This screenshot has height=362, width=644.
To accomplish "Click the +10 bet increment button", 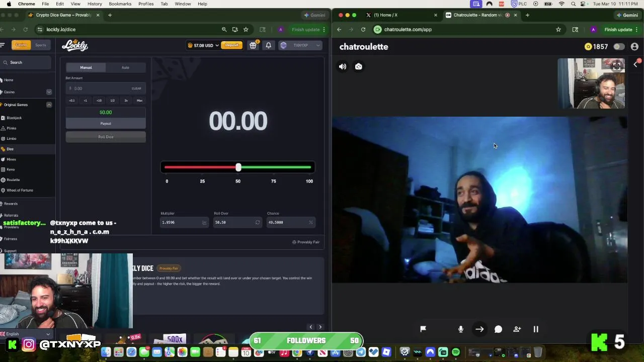I will pyautogui.click(x=99, y=101).
